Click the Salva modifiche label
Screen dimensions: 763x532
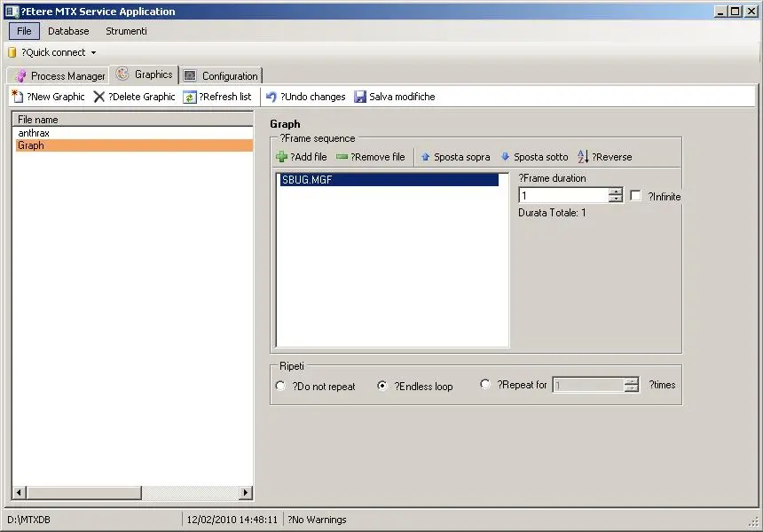[x=402, y=97]
